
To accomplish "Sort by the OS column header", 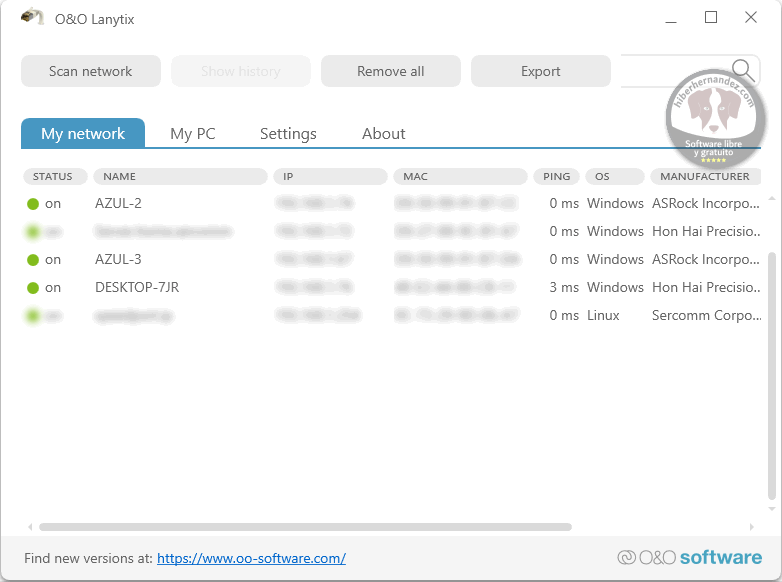I will coord(615,177).
